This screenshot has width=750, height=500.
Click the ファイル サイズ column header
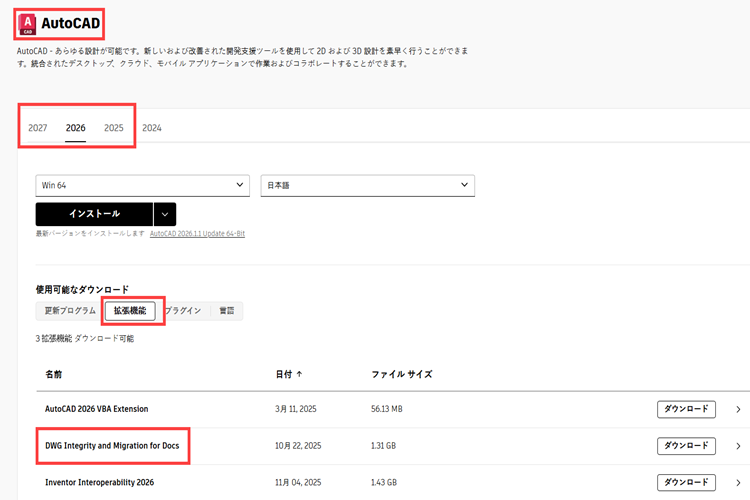(402, 374)
